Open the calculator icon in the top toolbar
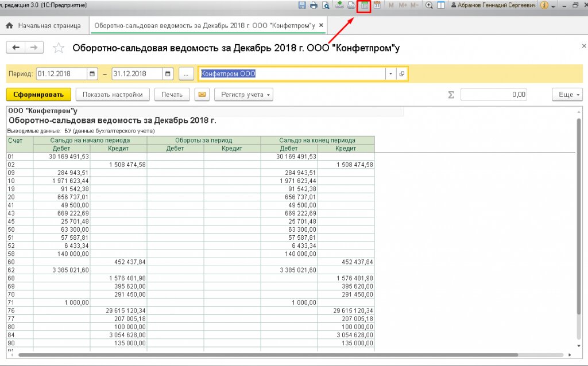588x366 pixels. (364, 6)
